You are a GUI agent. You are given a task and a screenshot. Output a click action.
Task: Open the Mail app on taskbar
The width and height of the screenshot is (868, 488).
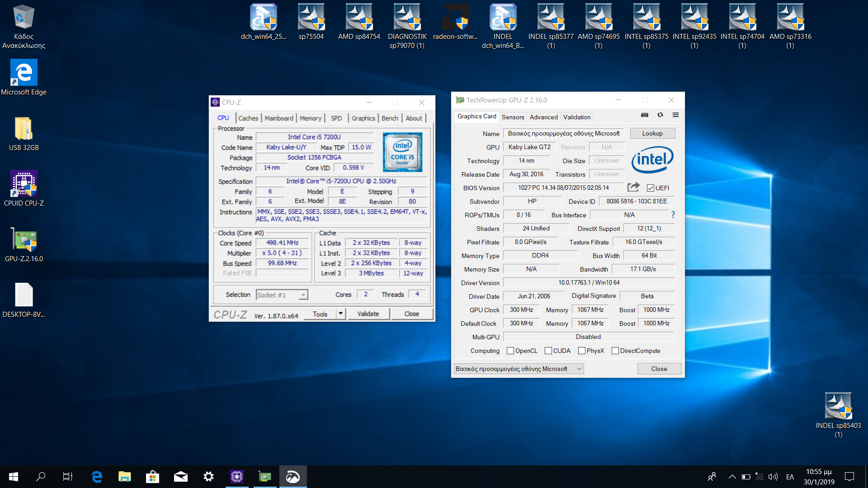click(x=180, y=477)
